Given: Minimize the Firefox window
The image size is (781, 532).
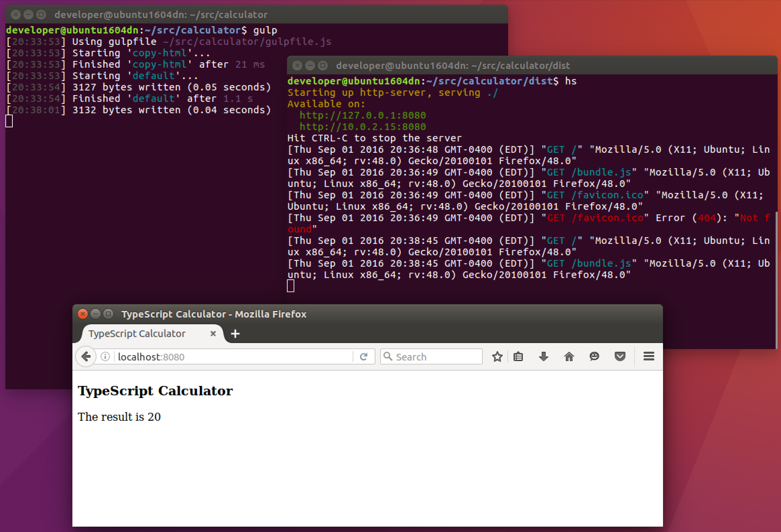Looking at the screenshot, I should [96, 314].
